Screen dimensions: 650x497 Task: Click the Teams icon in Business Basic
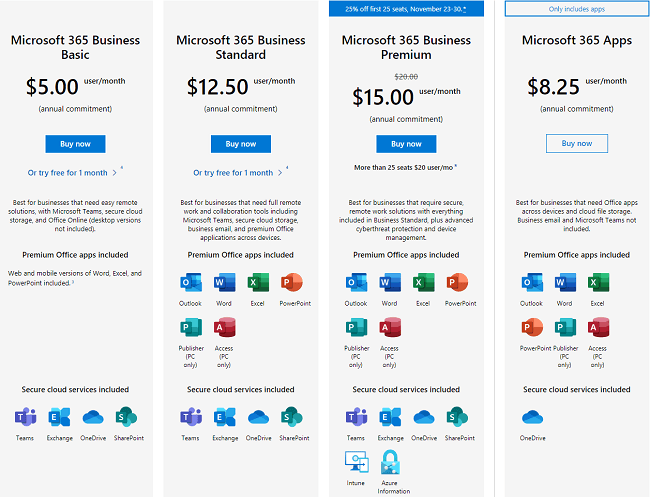(x=24, y=417)
